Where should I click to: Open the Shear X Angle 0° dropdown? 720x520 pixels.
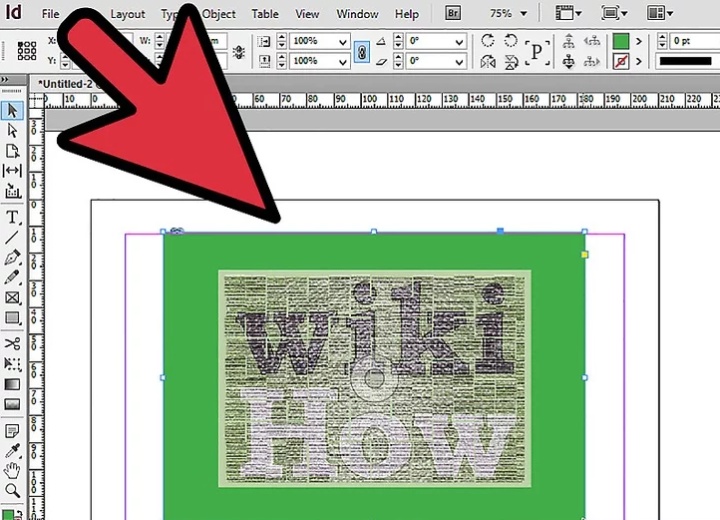pos(459,61)
